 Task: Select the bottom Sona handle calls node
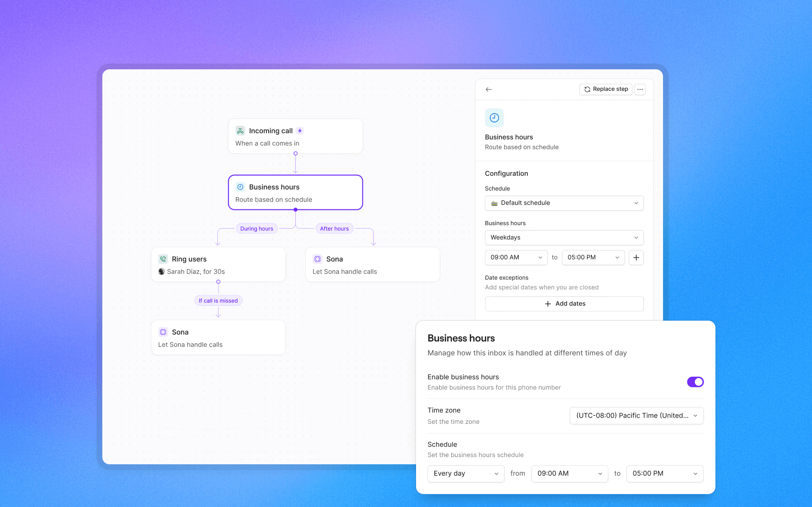218,338
